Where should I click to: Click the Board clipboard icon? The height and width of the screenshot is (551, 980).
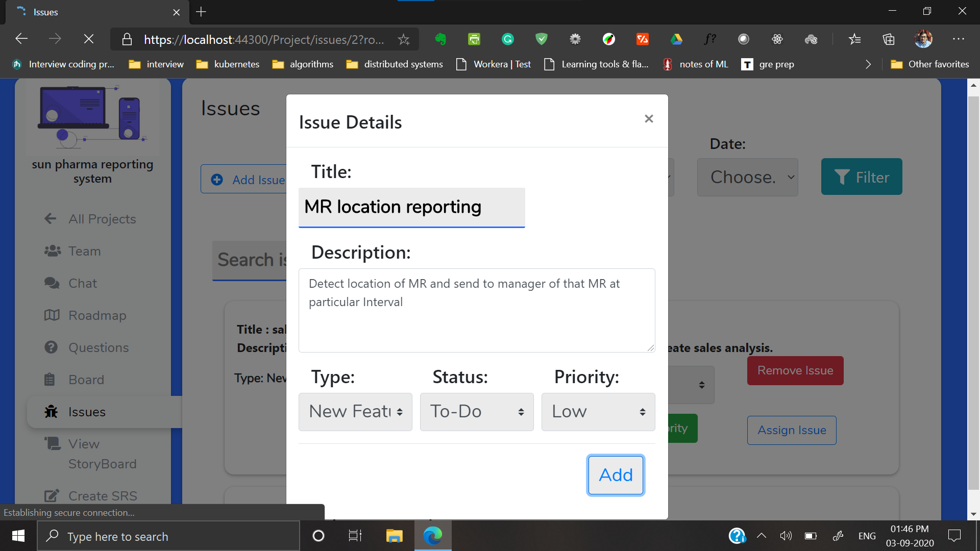tap(50, 380)
